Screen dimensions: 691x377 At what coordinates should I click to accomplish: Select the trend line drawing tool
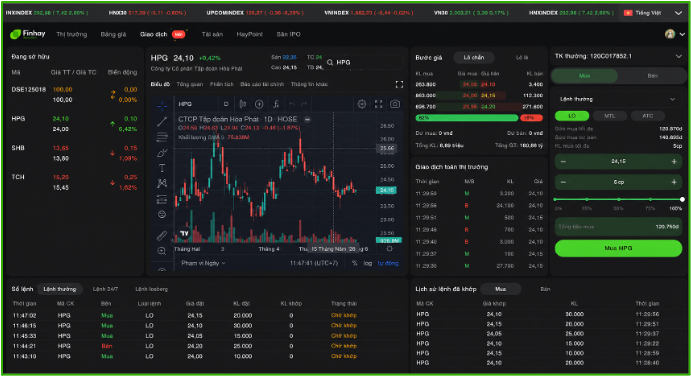pyautogui.click(x=162, y=121)
